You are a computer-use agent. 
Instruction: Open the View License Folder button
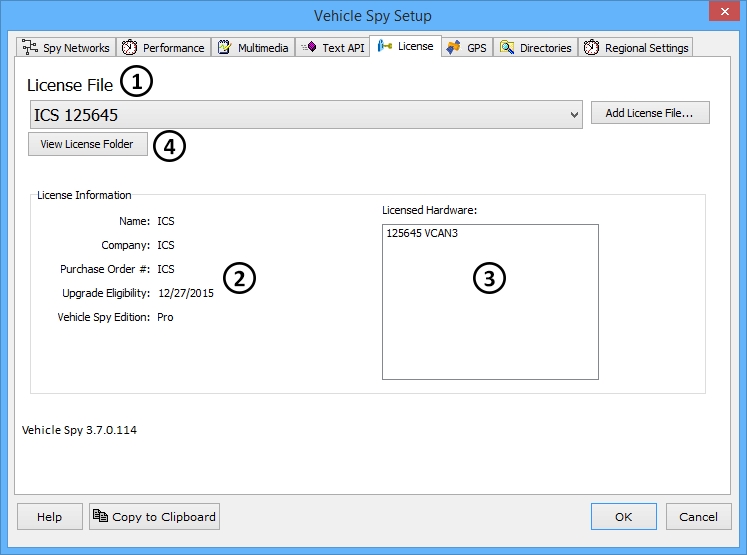(x=87, y=144)
